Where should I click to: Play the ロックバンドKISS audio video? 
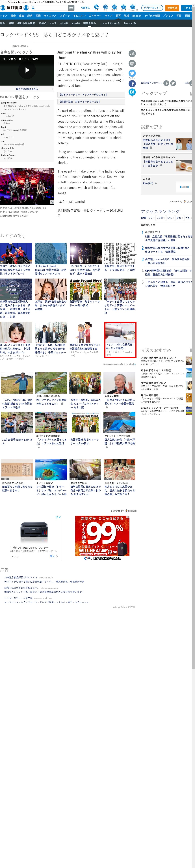[x=27, y=70]
